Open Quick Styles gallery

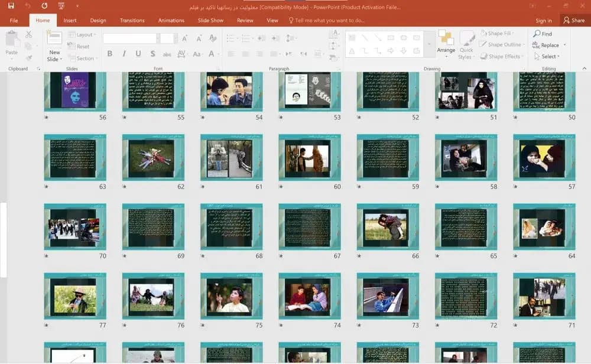pos(466,45)
